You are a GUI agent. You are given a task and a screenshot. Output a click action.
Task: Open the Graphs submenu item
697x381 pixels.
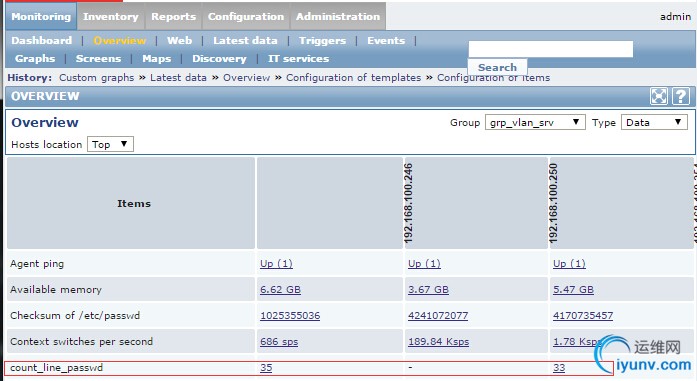click(x=35, y=59)
